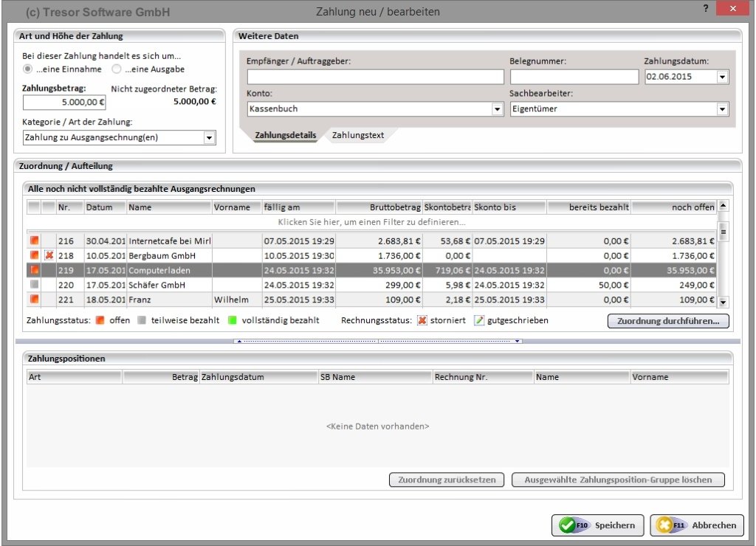Click the 'Wilhelm' Vorname cell
The image size is (756, 546).
pos(237,300)
